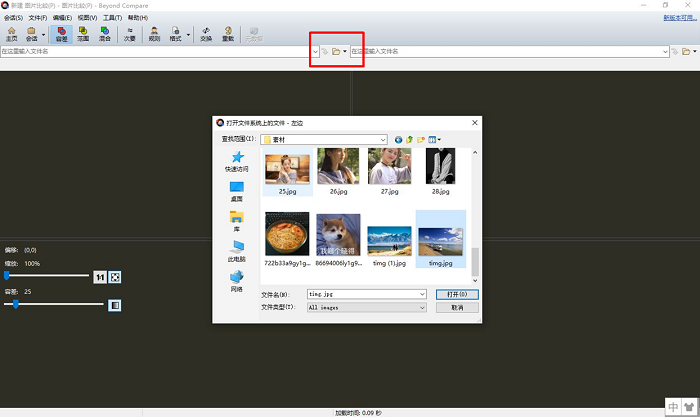Switch to 范围 (Range) view mode
700x417 pixels.
(83, 34)
